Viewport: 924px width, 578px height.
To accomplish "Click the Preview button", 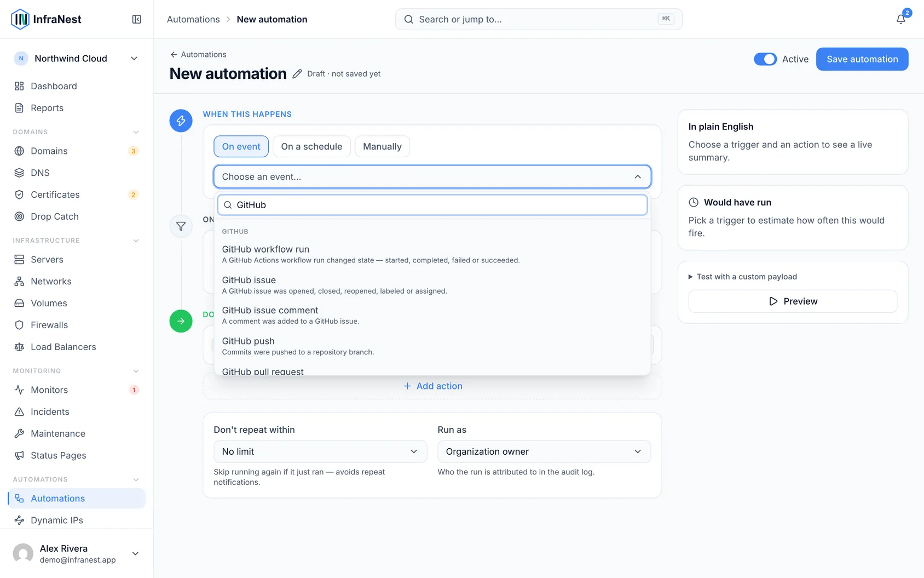I will point(793,301).
